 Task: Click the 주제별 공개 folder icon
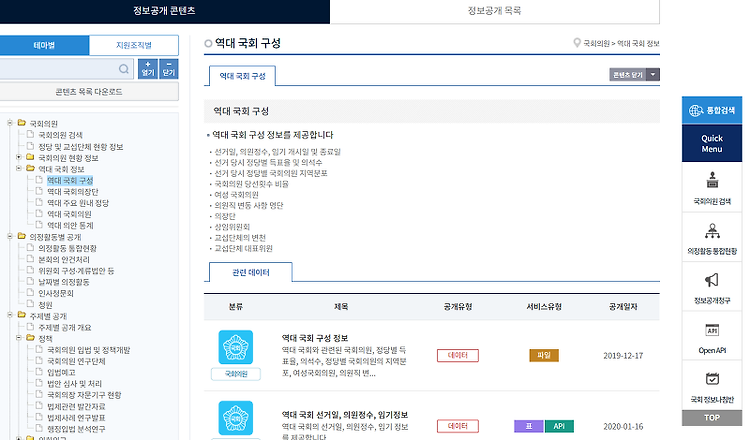click(x=22, y=315)
